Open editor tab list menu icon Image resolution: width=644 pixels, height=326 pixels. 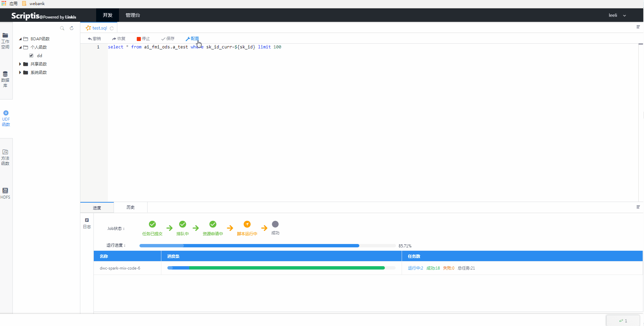[638, 27]
